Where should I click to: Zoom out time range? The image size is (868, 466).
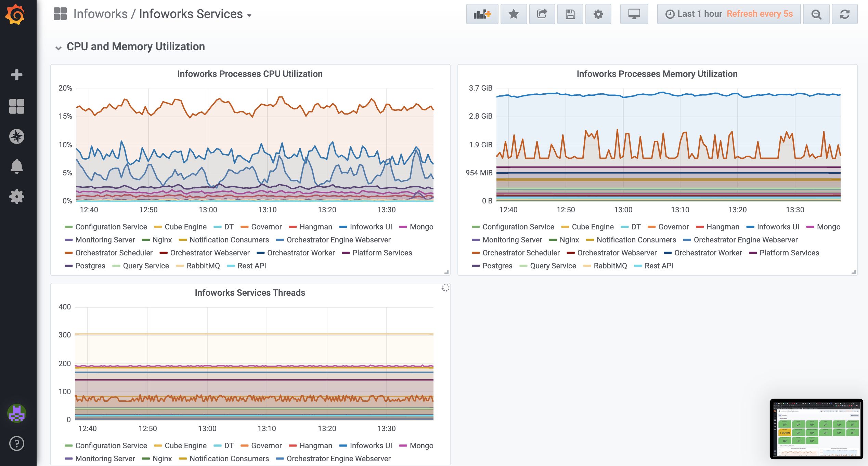coord(816,14)
